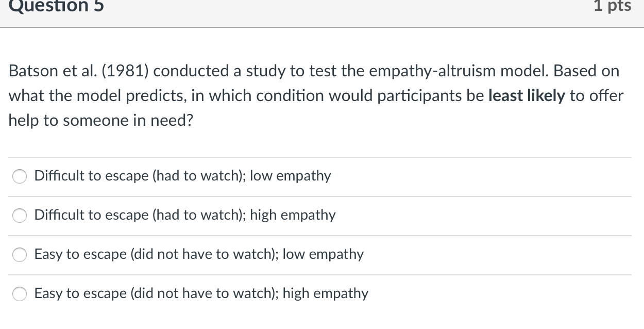Screen dimensions: 644x329
Task: Click the bold 'least likely' text
Action: click(527, 96)
